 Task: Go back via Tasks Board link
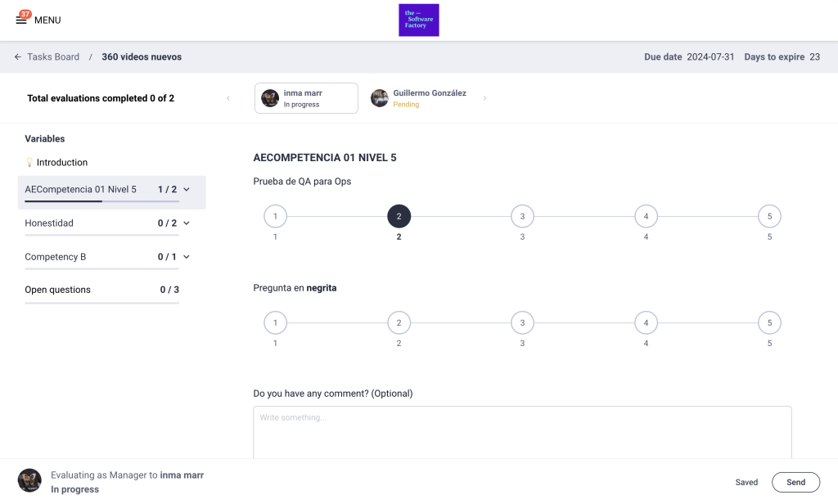pyautogui.click(x=53, y=57)
